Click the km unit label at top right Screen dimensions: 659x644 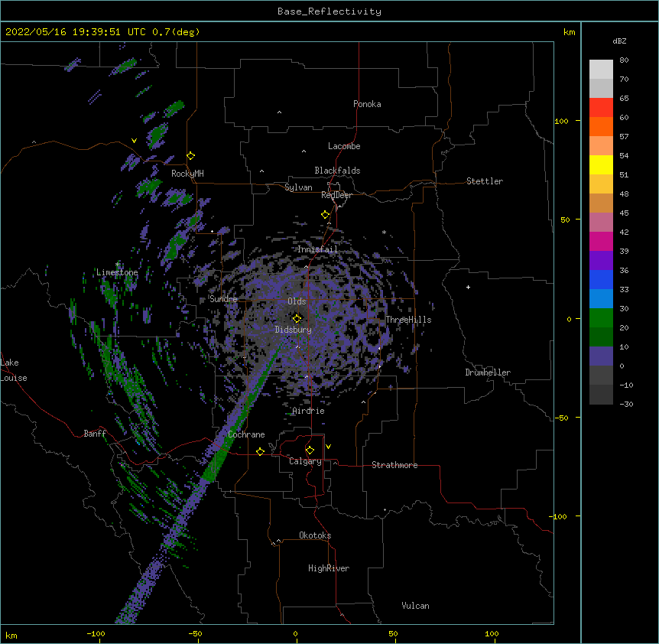click(569, 32)
